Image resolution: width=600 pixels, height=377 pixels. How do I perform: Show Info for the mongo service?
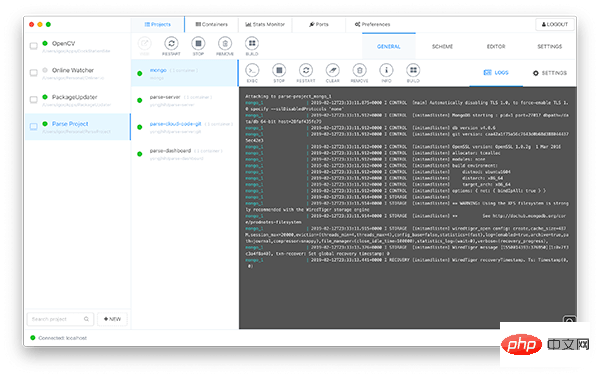pyautogui.click(x=386, y=70)
